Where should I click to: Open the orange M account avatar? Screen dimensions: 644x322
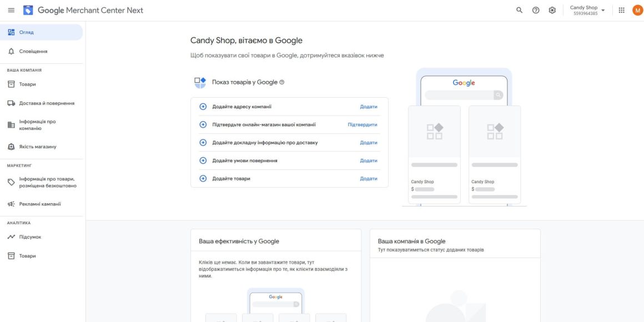point(637,10)
